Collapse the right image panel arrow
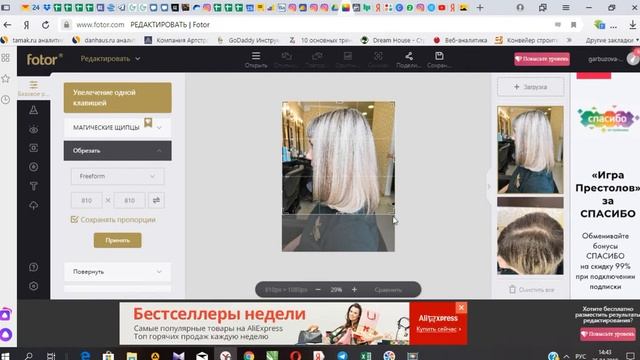Viewport: 640px width, 360px height. [489, 187]
